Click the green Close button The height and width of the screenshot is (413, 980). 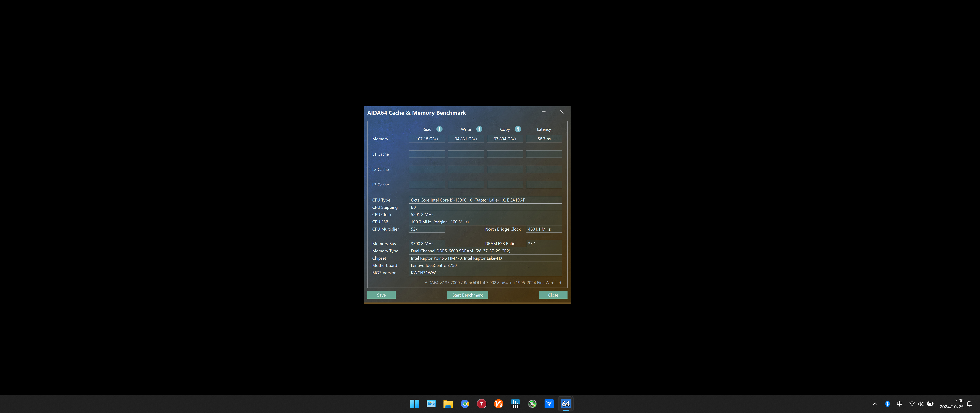[553, 295]
